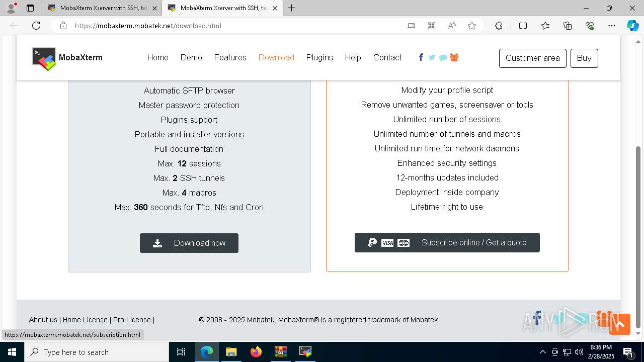Open Edge Settings and more menu
The image size is (644, 362).
coord(612,26)
